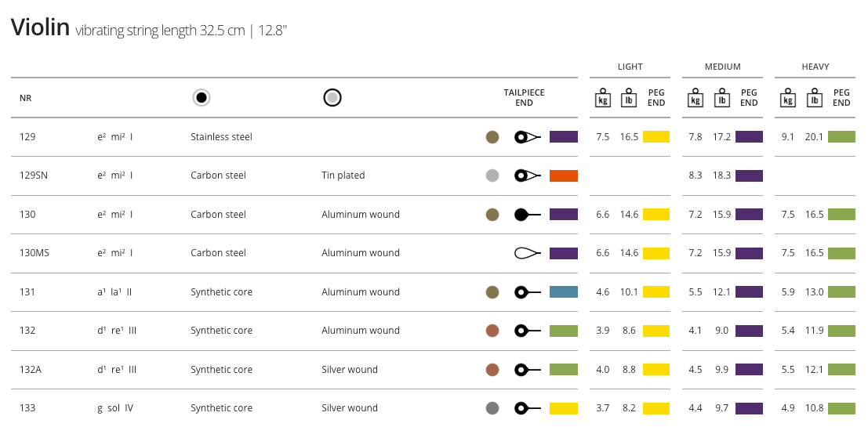This screenshot has width=868, height=445.
Task: Click the "Tin plated" winding text
Action: click(343, 175)
